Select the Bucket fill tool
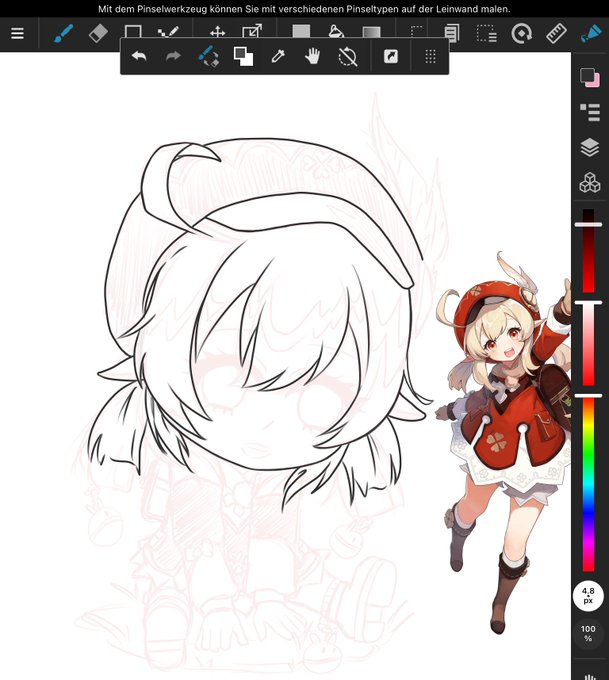The height and width of the screenshot is (680, 609). [336, 31]
